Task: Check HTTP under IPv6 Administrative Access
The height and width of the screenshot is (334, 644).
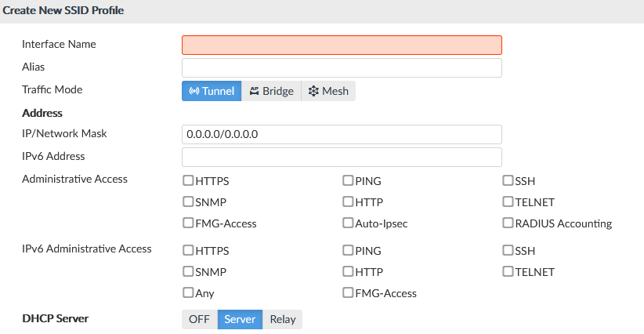Action: tap(348, 272)
